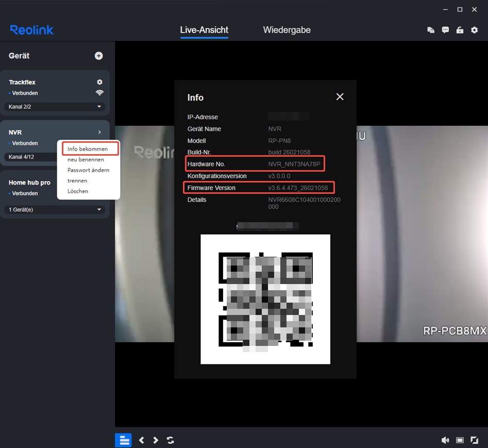Select Info bekommen menu entry
This screenshot has height=448, width=488.
(x=88, y=149)
